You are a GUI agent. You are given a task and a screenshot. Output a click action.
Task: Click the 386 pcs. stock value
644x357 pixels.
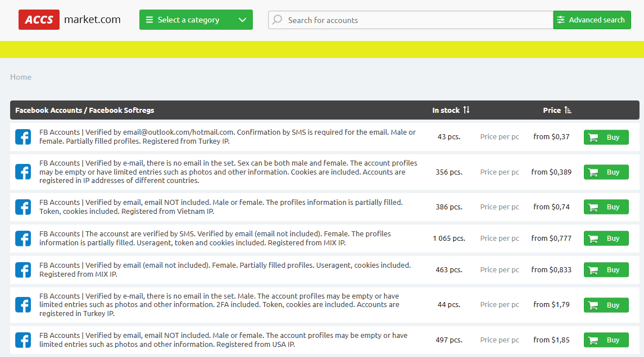tap(449, 207)
